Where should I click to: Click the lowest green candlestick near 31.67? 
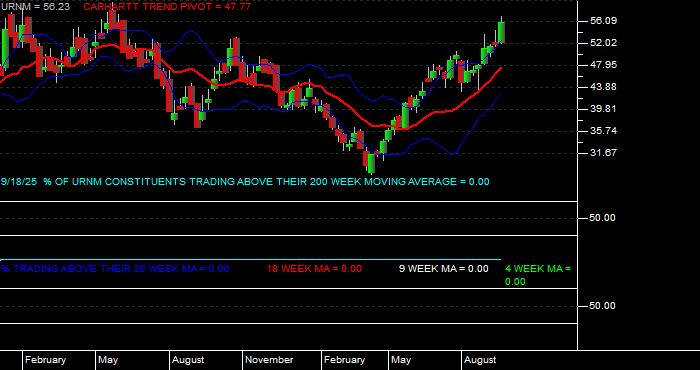click(371, 163)
